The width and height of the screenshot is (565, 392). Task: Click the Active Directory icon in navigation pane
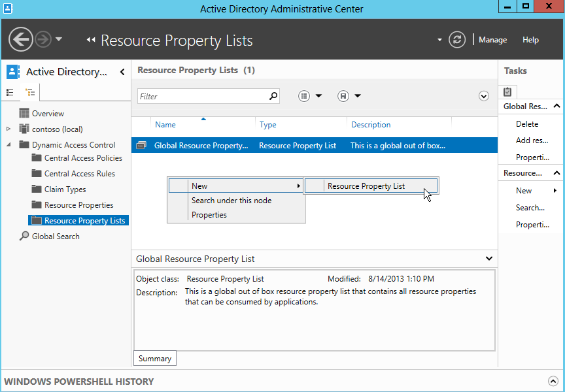[12, 72]
